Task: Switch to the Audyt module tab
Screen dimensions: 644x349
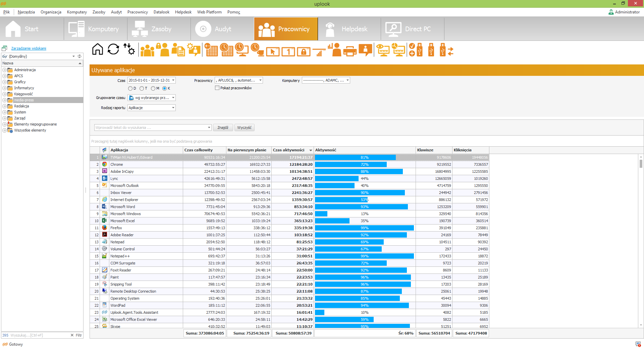Action: coord(222,29)
